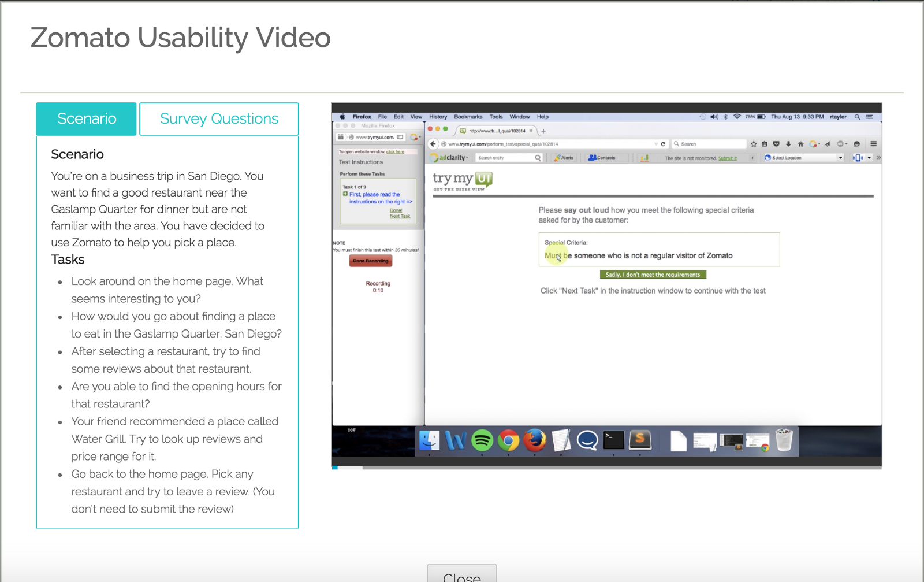The image size is (924, 582).
Task: Click the Search entity field in adclarity toolbar
Action: (x=509, y=158)
